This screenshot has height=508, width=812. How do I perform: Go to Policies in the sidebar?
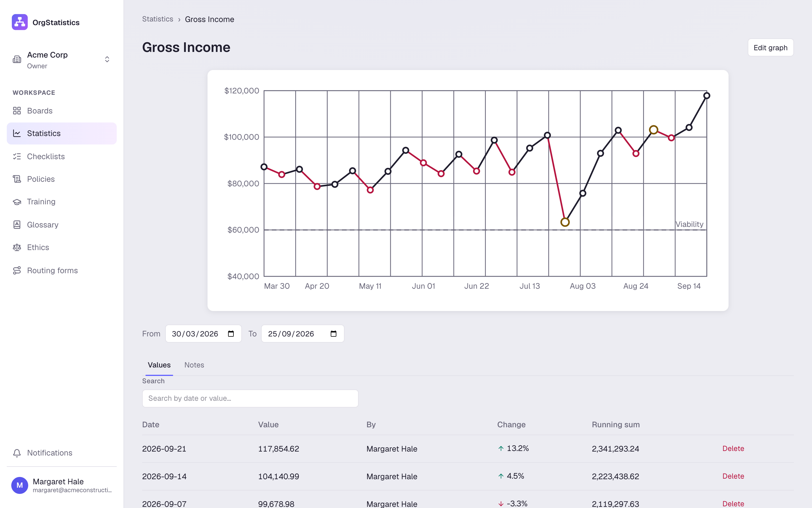pos(62,179)
